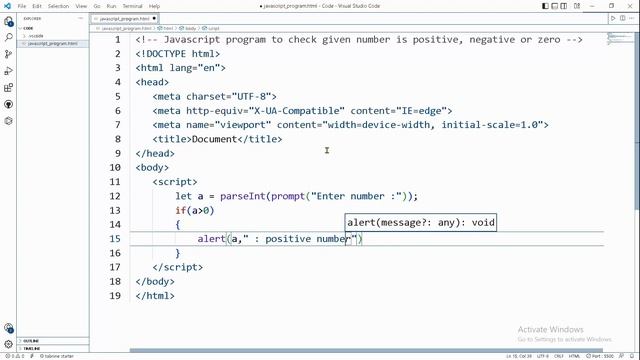
Task: Split the editor to the right
Action: pyautogui.click(x=622, y=18)
